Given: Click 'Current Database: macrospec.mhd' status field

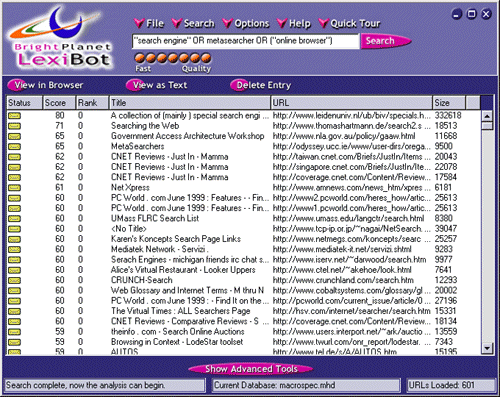Looking at the screenshot, I should 306,385.
